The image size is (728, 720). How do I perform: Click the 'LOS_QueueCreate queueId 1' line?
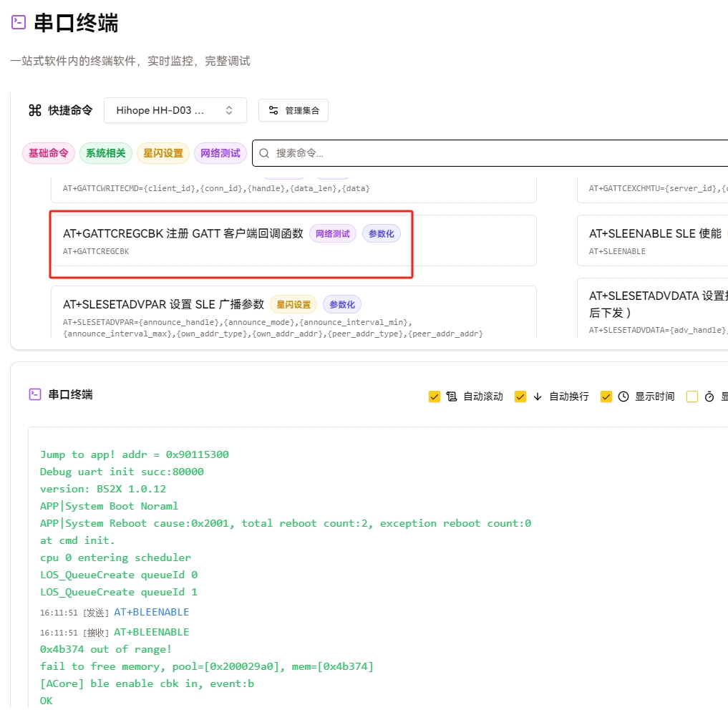tap(118, 593)
